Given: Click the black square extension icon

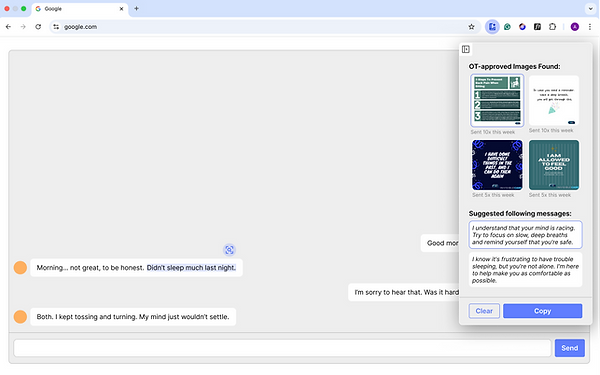Looking at the screenshot, I should (537, 27).
